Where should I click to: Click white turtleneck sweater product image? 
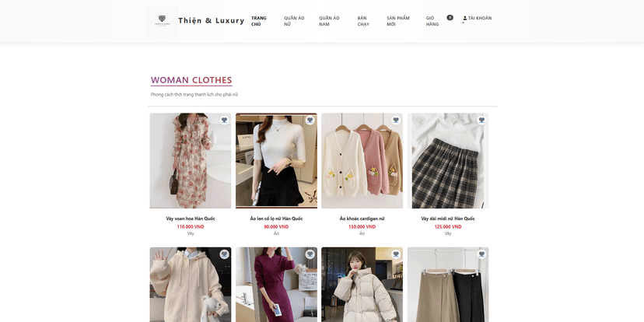(x=276, y=161)
